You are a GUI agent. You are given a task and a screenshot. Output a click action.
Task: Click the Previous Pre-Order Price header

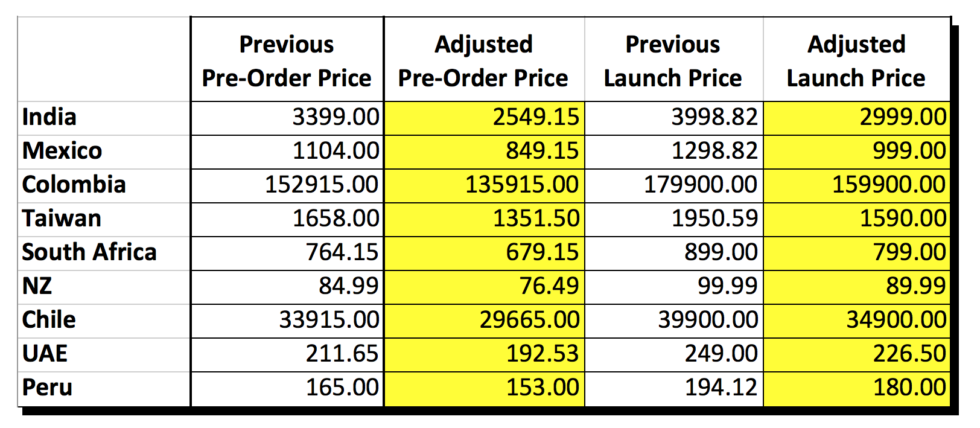[287, 60]
